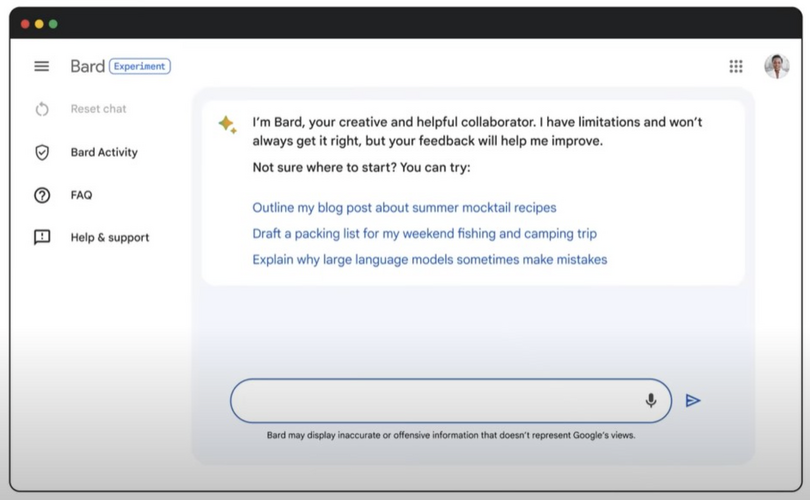Try the summer mocktail recipes prompt
Screen dimensions: 810x500
pyautogui.click(x=404, y=208)
